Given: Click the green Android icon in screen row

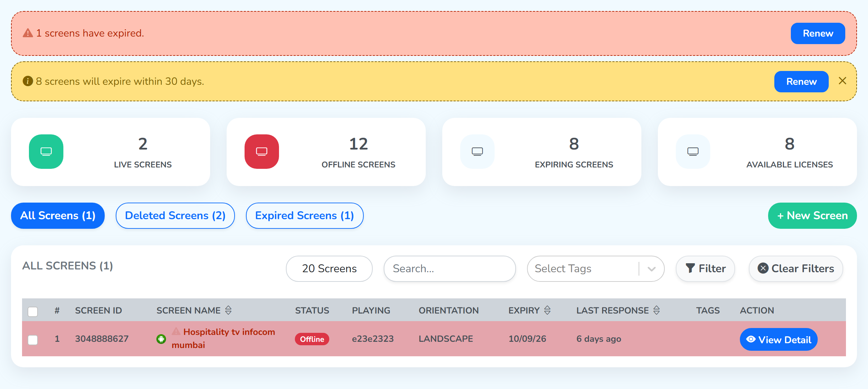Looking at the screenshot, I should pos(161,339).
